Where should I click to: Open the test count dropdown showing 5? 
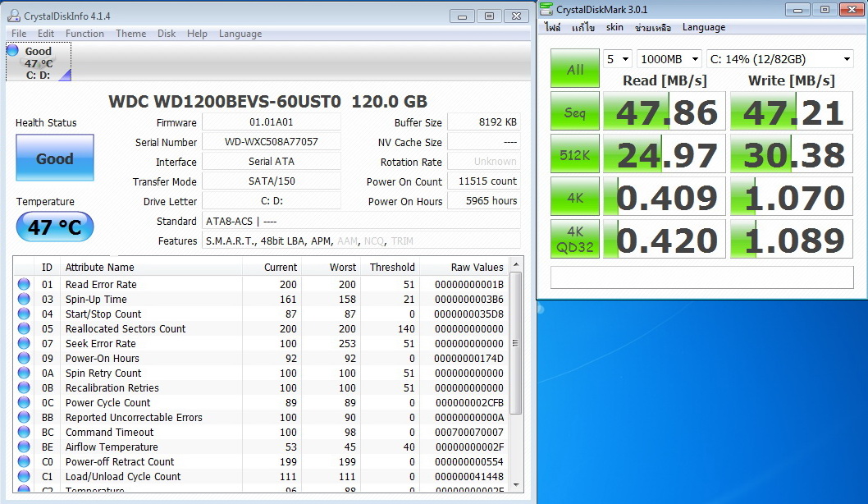[618, 59]
